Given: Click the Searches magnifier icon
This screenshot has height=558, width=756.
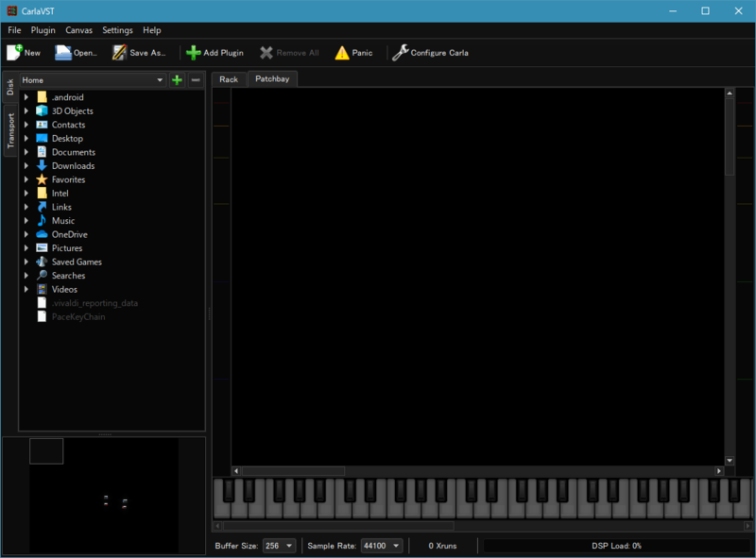Looking at the screenshot, I should [42, 276].
